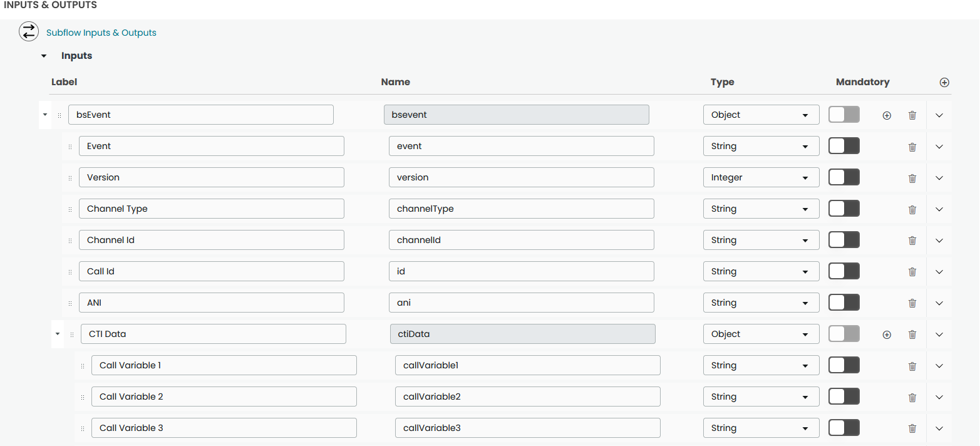Add a child field to bsEvent object
Image resolution: width=980 pixels, height=446 pixels.
(887, 115)
